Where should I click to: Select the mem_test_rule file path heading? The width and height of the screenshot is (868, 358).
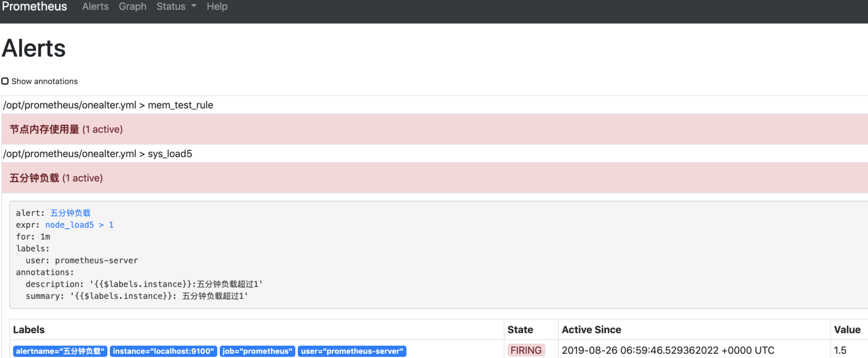[x=108, y=105]
